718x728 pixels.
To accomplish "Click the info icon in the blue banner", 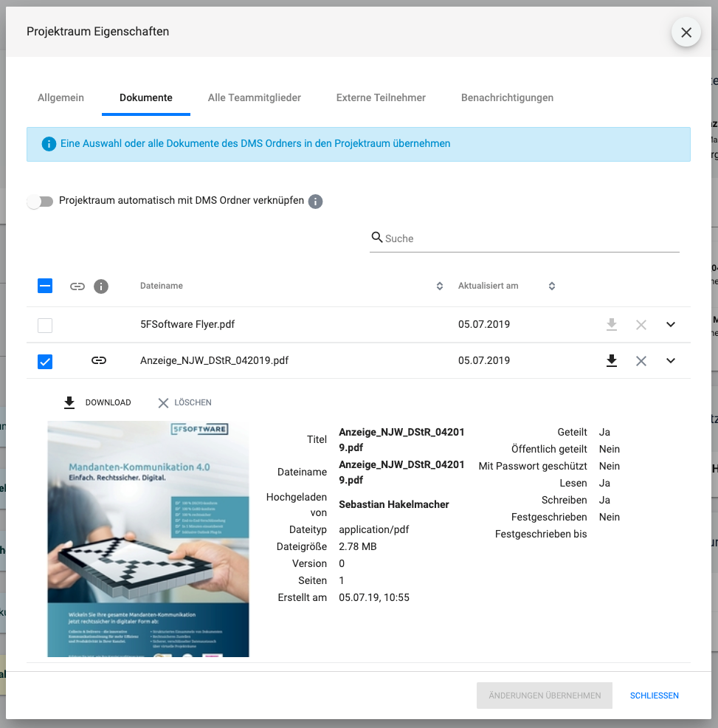I will tap(49, 144).
